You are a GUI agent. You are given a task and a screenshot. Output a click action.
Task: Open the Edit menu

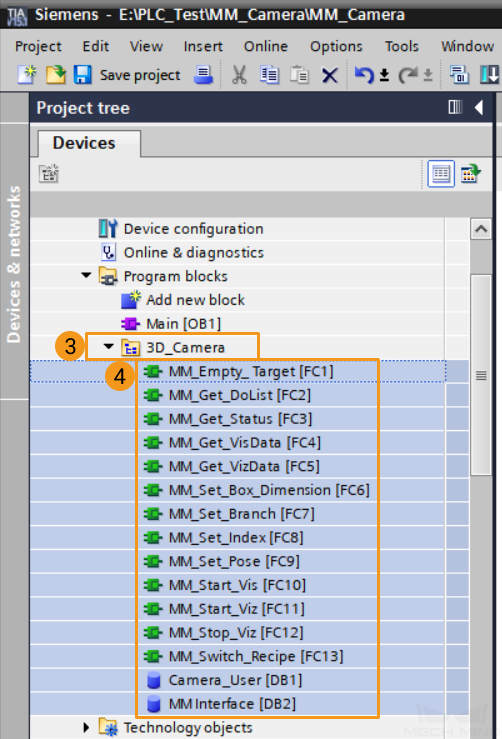[x=96, y=46]
